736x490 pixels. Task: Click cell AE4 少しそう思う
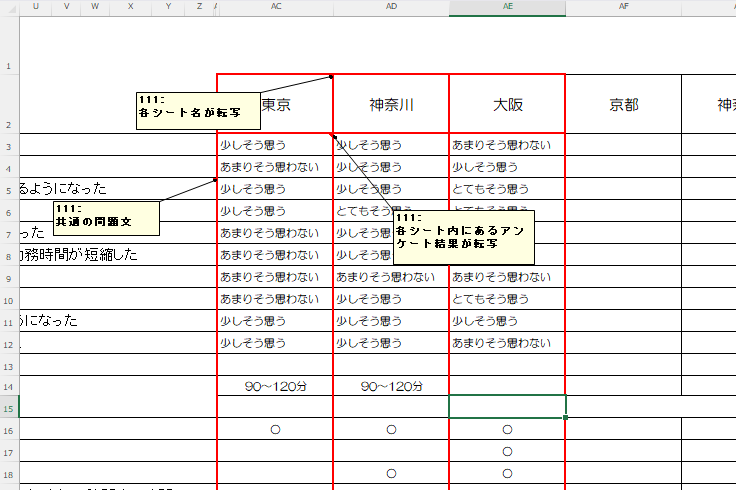[507, 167]
